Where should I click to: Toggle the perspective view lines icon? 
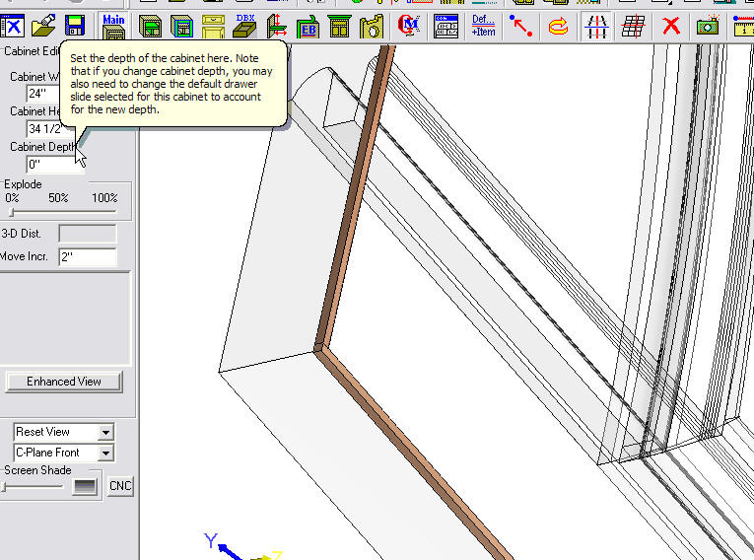pos(596,26)
